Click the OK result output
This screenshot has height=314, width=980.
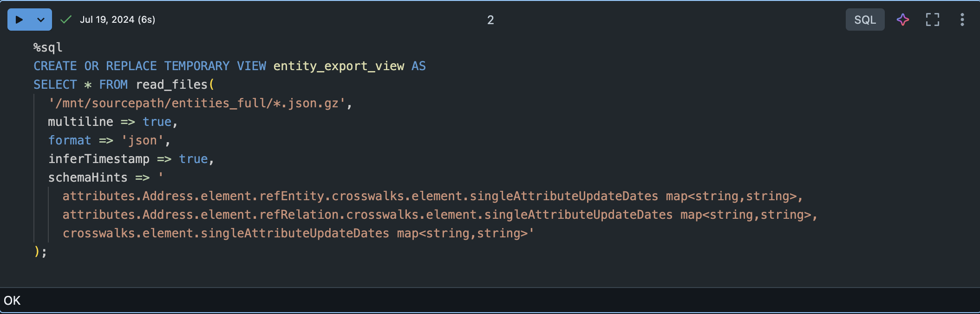12,301
